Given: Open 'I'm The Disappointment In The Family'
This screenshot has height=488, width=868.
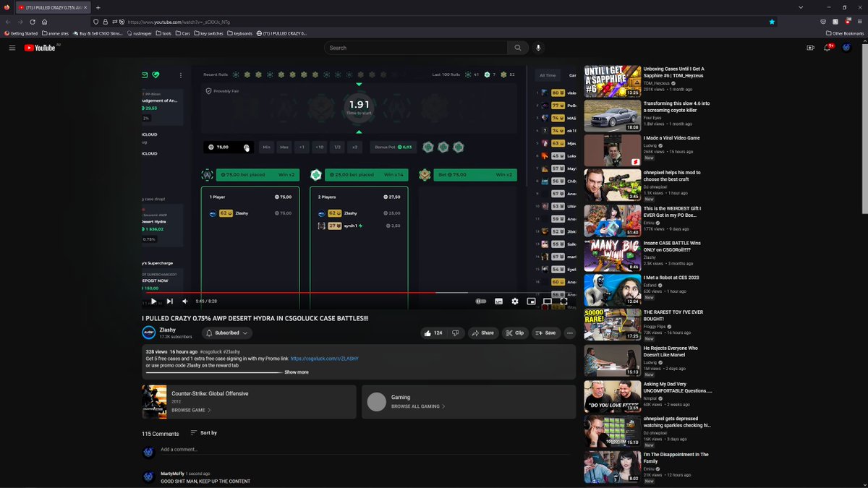Looking at the screenshot, I should pyautogui.click(x=676, y=458).
